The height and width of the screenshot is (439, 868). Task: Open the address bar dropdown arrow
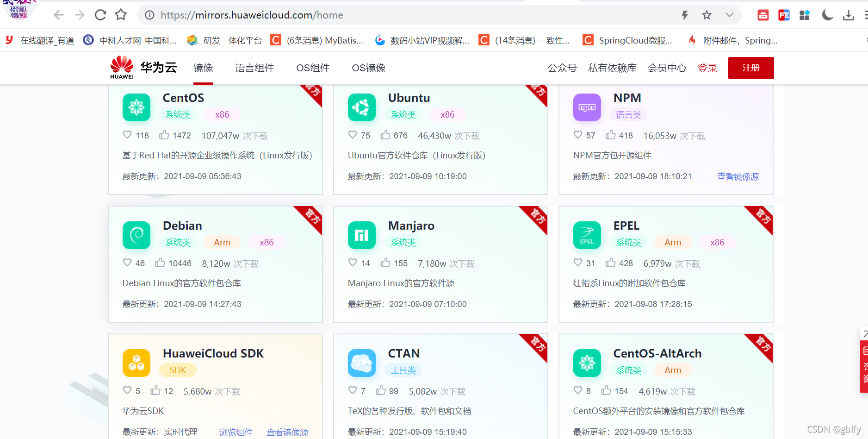pyautogui.click(x=730, y=15)
